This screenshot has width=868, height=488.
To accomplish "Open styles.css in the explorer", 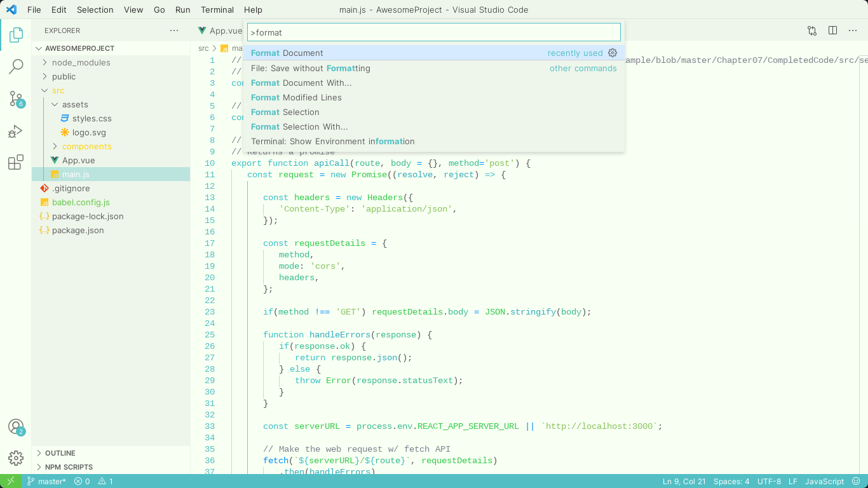I will [111, 118].
